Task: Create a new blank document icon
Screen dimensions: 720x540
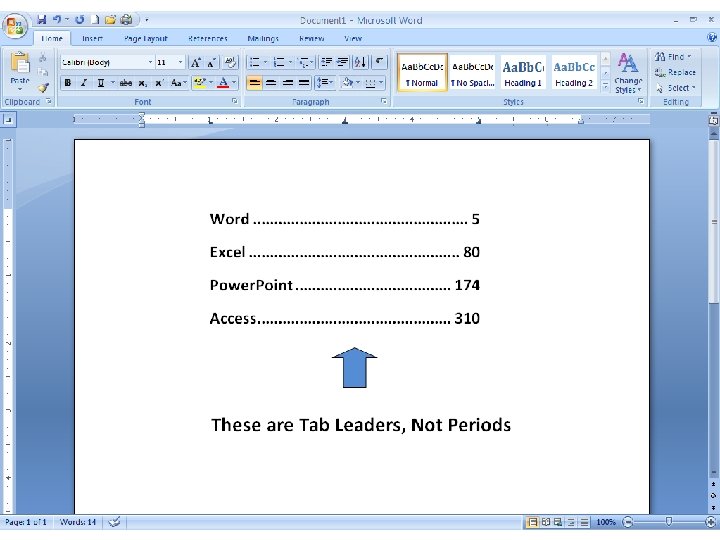Action: [95, 20]
